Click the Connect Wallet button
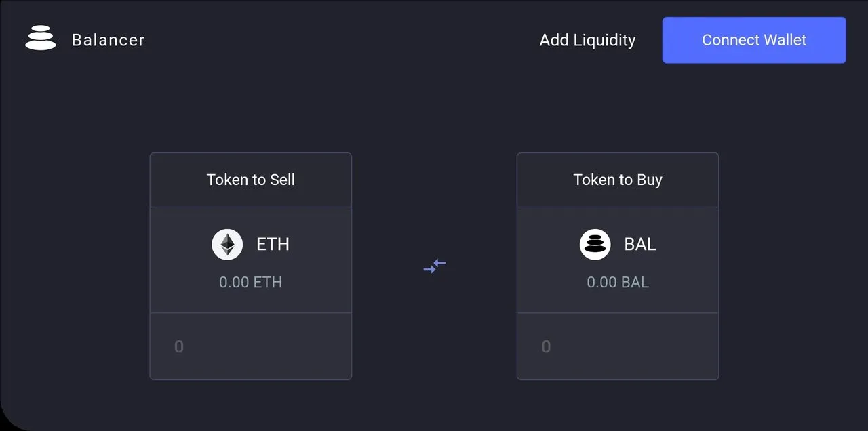 tap(754, 40)
